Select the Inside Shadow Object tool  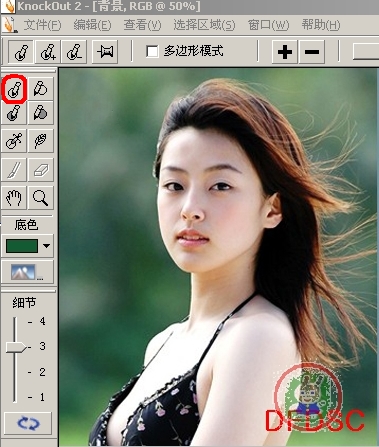click(x=14, y=113)
